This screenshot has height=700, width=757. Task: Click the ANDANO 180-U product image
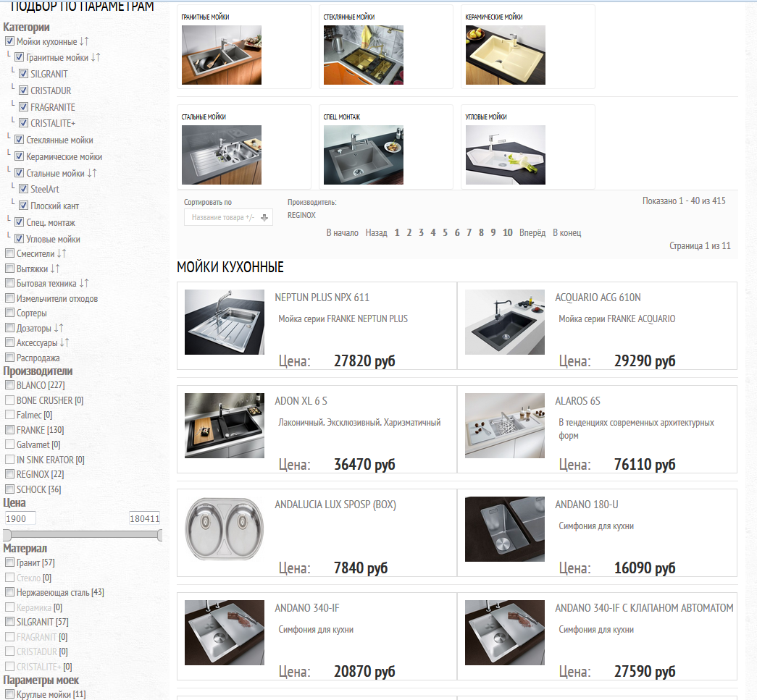point(504,529)
